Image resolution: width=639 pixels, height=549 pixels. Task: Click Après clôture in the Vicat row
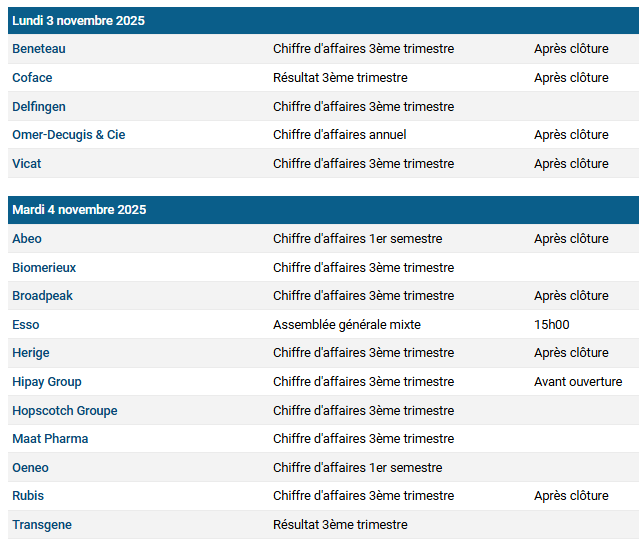[571, 163]
